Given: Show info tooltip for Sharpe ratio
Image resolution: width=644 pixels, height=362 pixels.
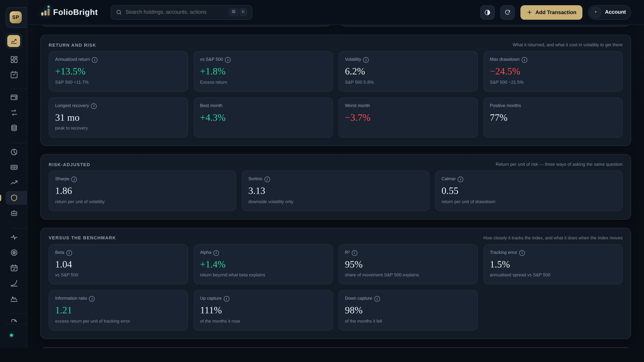Looking at the screenshot, I should click(74, 179).
